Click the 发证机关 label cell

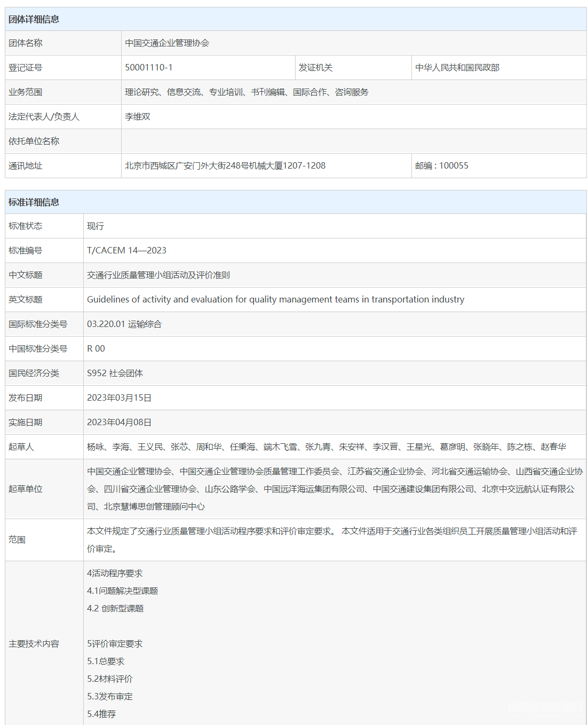point(353,68)
